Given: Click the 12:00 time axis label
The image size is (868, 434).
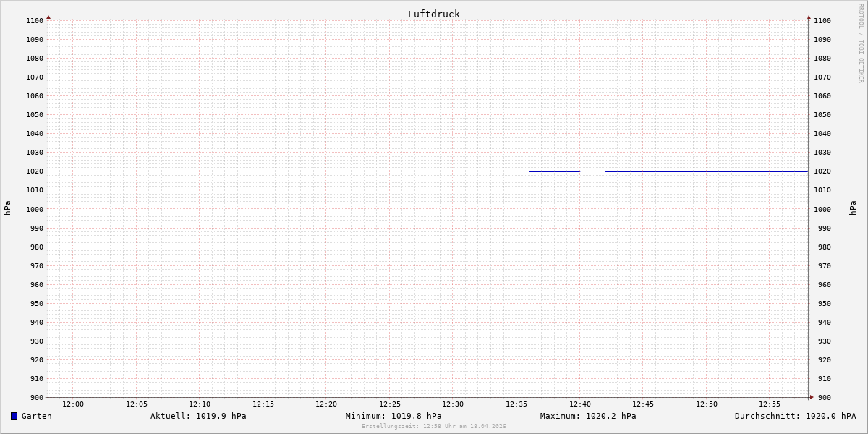Looking at the screenshot, I should (73, 404).
